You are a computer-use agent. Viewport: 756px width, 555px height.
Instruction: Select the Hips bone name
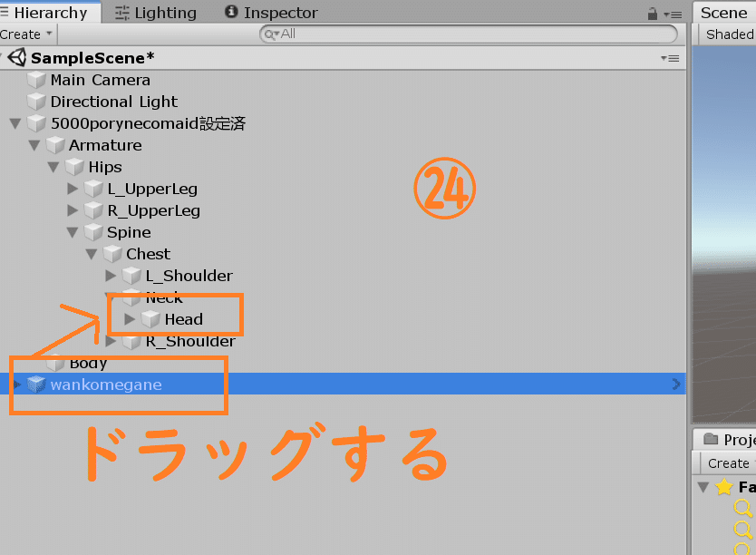point(105,168)
